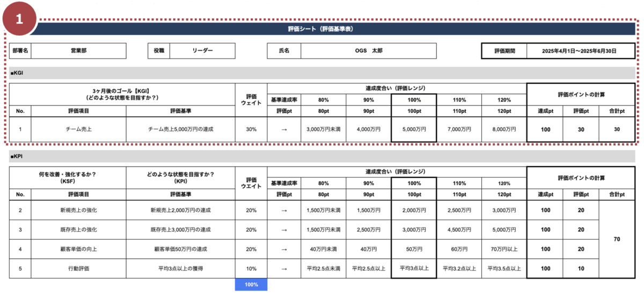The image size is (644, 294).
Task: Click the arrow in the 新規売上の強化 row
Action: tap(284, 210)
